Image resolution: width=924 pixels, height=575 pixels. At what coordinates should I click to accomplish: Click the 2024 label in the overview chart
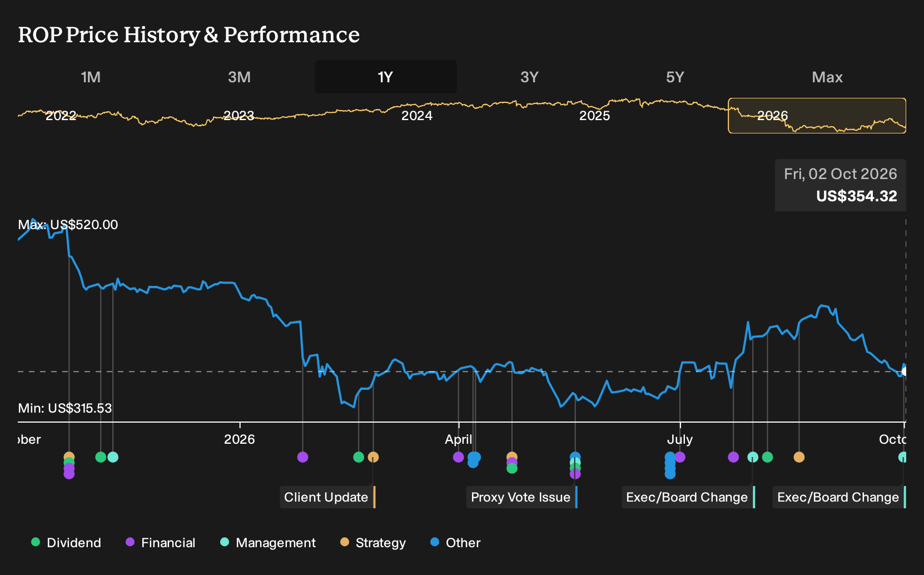[416, 116]
